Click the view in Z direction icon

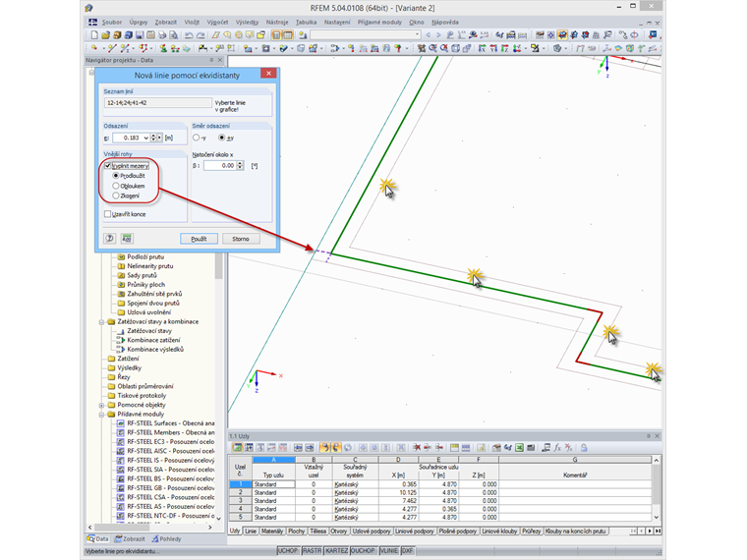[504, 48]
